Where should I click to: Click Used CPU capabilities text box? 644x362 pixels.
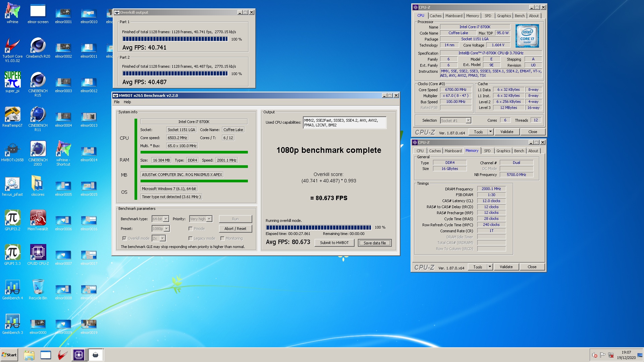pos(344,123)
